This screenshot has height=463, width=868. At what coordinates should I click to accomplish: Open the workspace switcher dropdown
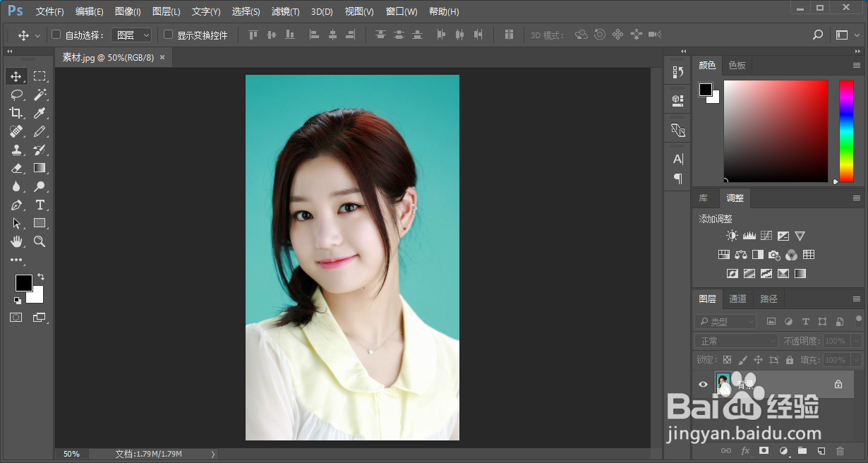click(847, 35)
